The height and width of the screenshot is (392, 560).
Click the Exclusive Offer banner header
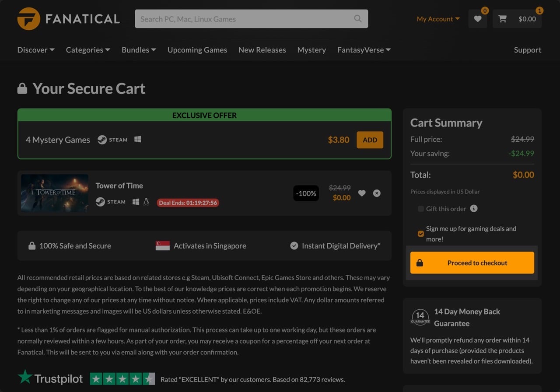[x=204, y=115]
